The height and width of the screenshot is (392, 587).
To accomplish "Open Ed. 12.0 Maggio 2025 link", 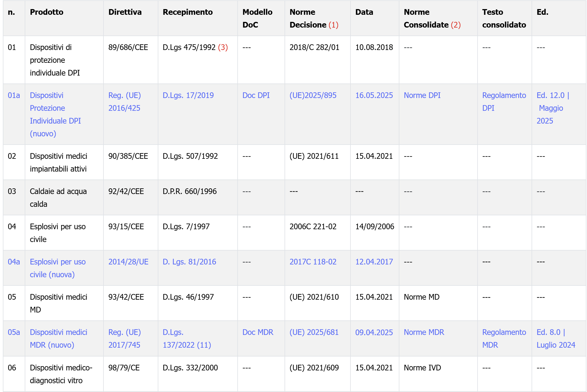I will pyautogui.click(x=553, y=108).
